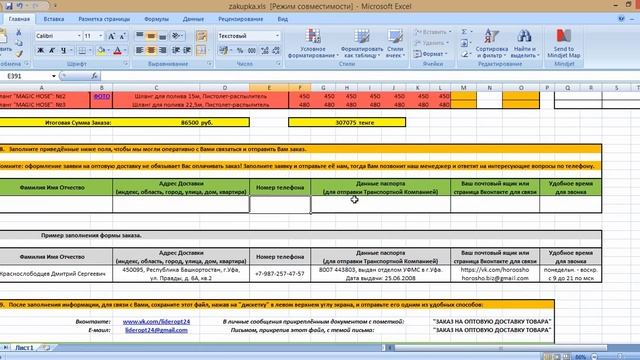Open the Число group dialog launcher

pyautogui.click(x=278, y=64)
